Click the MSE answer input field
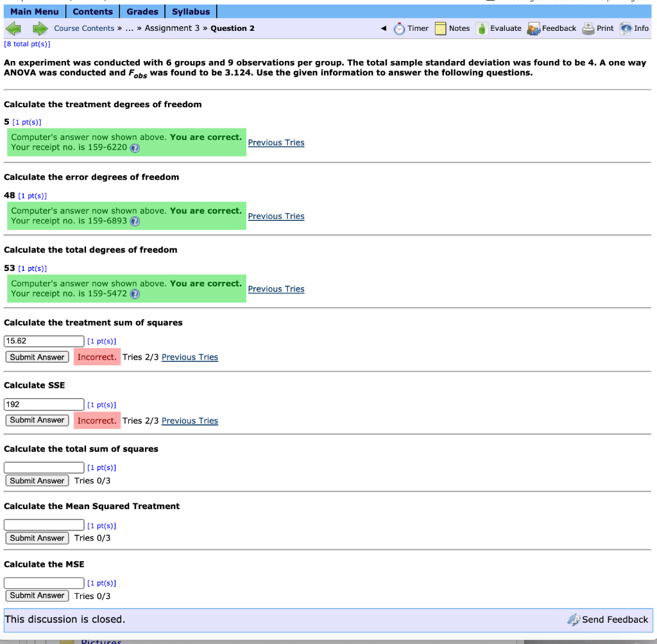 44,582
